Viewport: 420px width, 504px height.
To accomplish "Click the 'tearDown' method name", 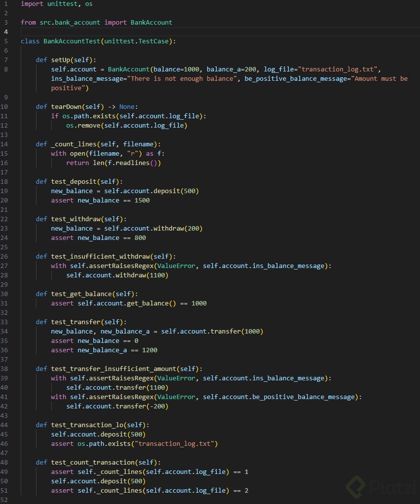I will (x=66, y=107).
